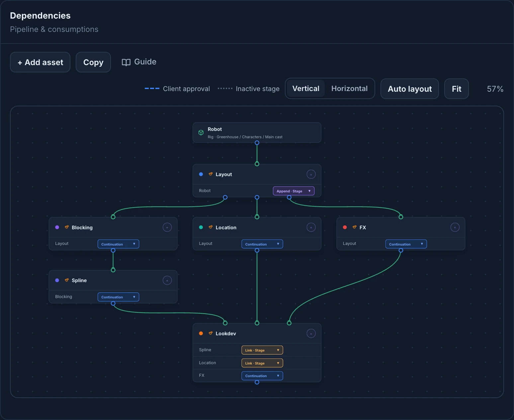Click the Robot asset cube icon
Viewport: 514px width, 420px height.
201,133
